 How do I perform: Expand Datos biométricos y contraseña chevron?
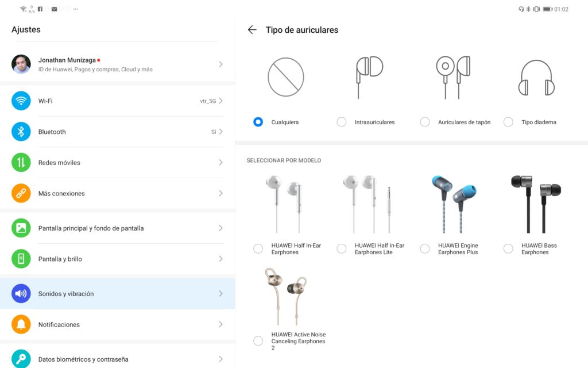pyautogui.click(x=220, y=359)
